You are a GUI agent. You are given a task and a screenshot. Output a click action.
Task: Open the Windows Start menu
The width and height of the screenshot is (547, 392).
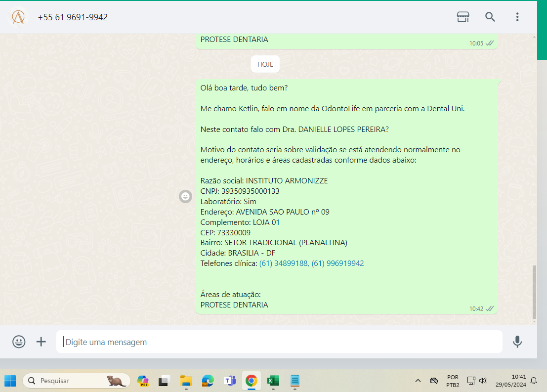tap(10, 381)
